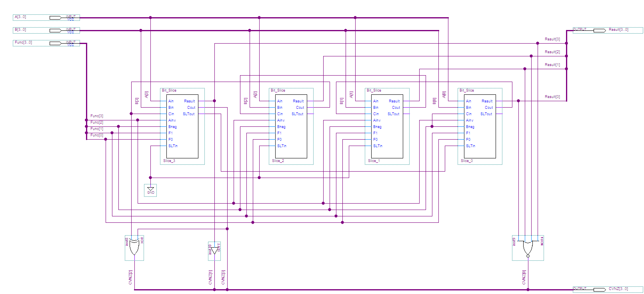Viewport: 644px width, 294px height.
Task: Click the Result[0] wire label
Action: pyautogui.click(x=552, y=97)
